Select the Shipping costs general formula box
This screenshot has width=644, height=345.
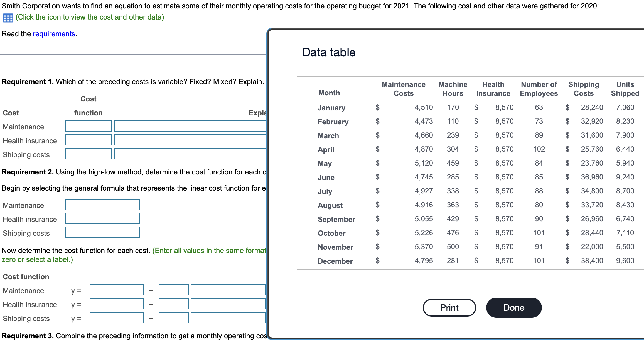(102, 232)
